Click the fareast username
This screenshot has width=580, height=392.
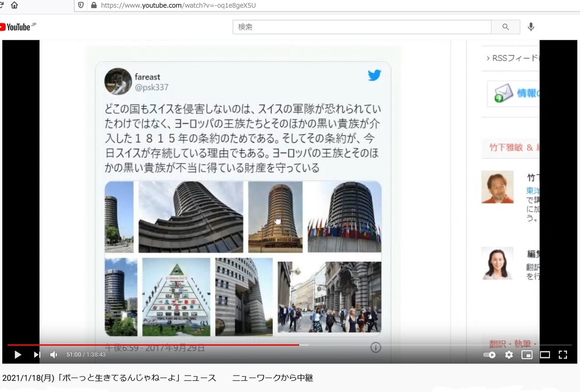click(x=147, y=77)
